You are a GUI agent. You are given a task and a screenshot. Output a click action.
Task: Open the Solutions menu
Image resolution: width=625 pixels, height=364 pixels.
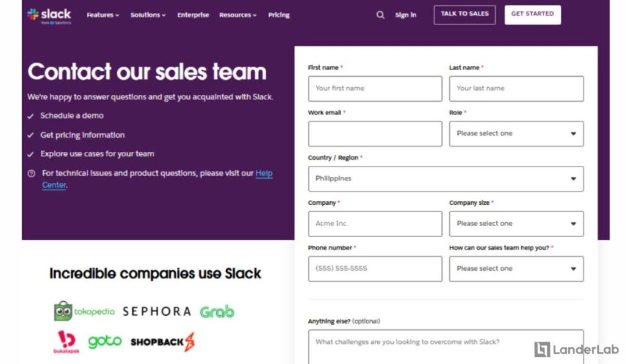point(147,15)
